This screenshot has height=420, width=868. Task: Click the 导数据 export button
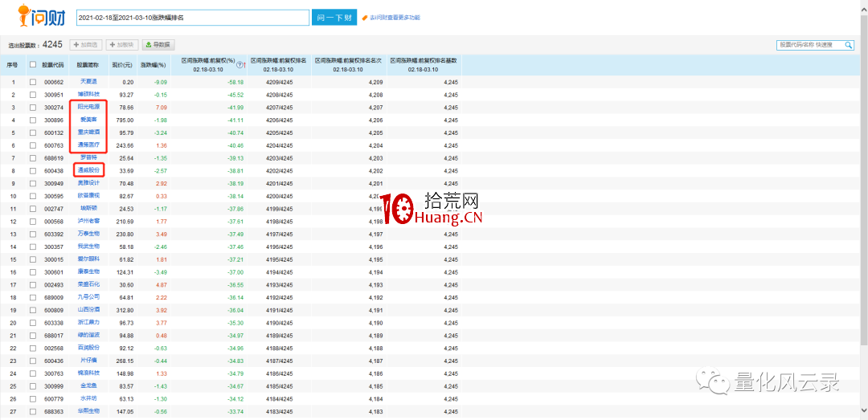pyautogui.click(x=158, y=45)
